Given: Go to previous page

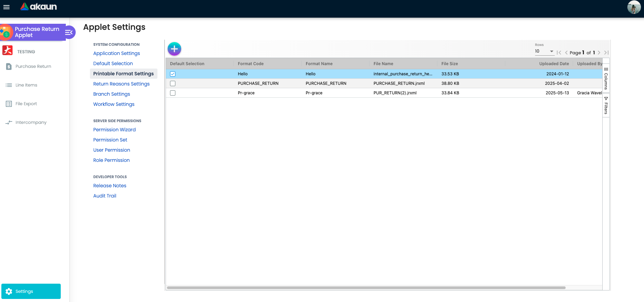Looking at the screenshot, I should [x=566, y=53].
